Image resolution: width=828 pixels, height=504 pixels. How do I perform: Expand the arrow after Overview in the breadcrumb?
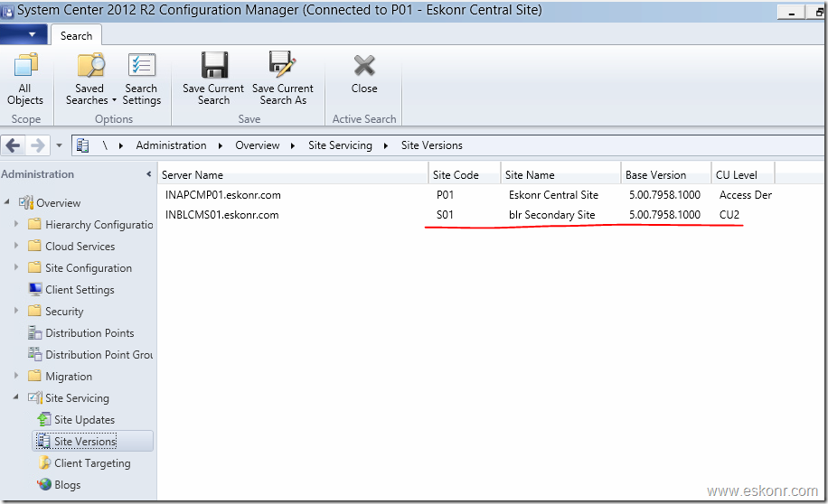[x=293, y=145]
